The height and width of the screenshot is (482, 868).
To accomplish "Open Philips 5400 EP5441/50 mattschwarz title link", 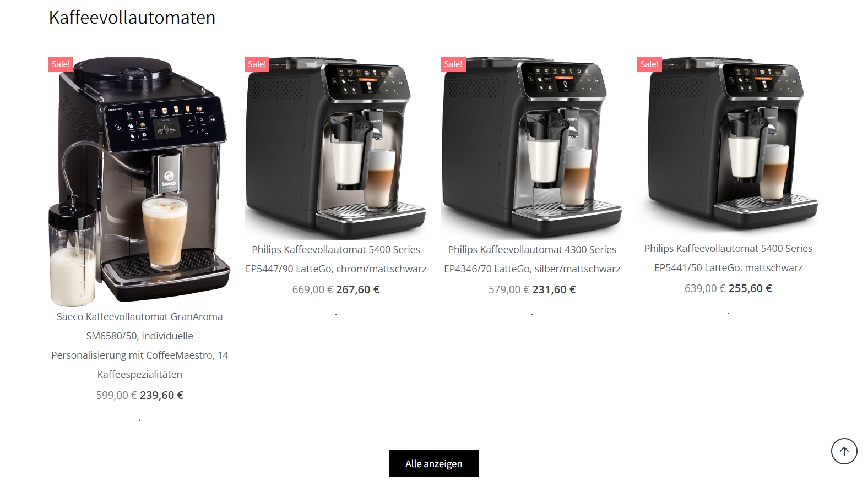I will point(728,258).
